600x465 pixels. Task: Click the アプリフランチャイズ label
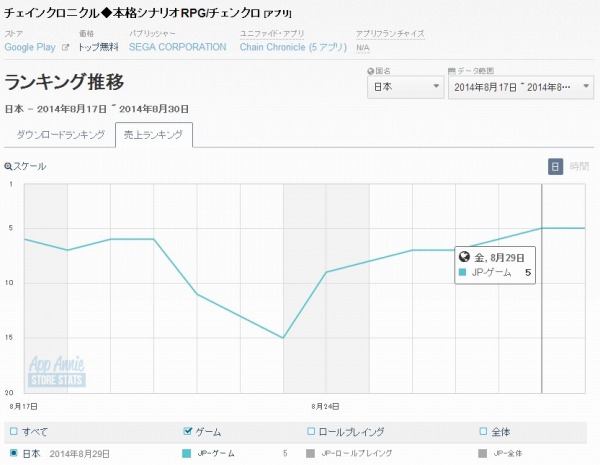[390, 34]
